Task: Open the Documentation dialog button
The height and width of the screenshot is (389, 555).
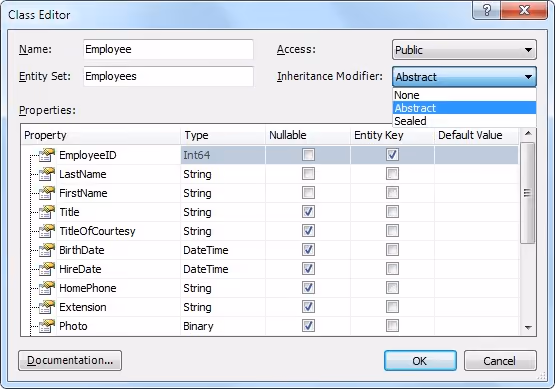Action: (70, 361)
